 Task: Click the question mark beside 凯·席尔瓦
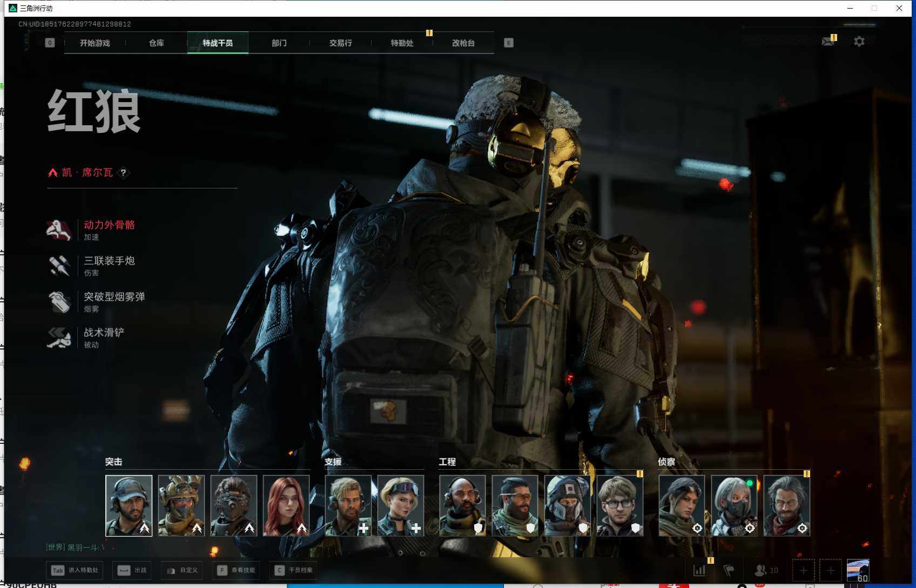124,173
